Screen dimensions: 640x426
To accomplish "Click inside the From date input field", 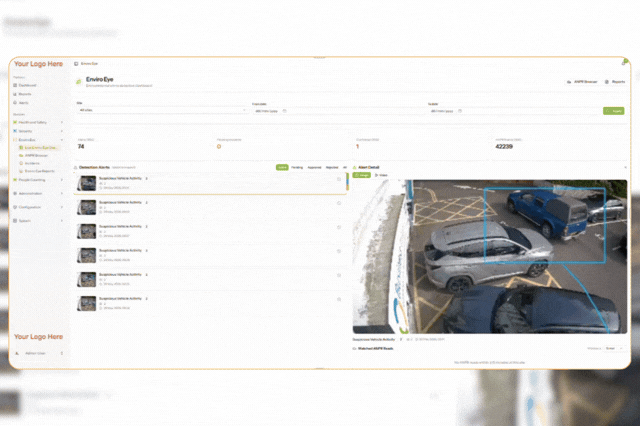I will coord(339,111).
